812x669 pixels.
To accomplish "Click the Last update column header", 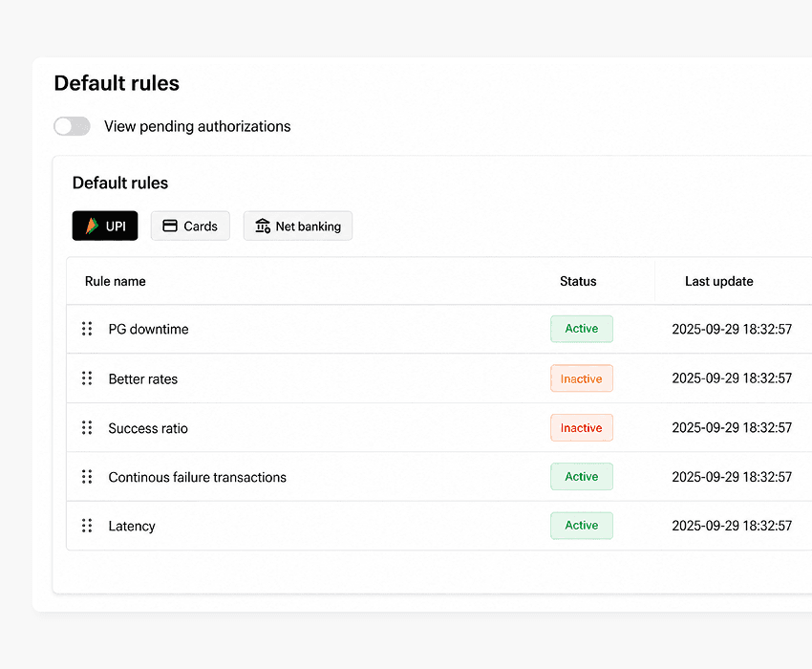I will [x=718, y=281].
